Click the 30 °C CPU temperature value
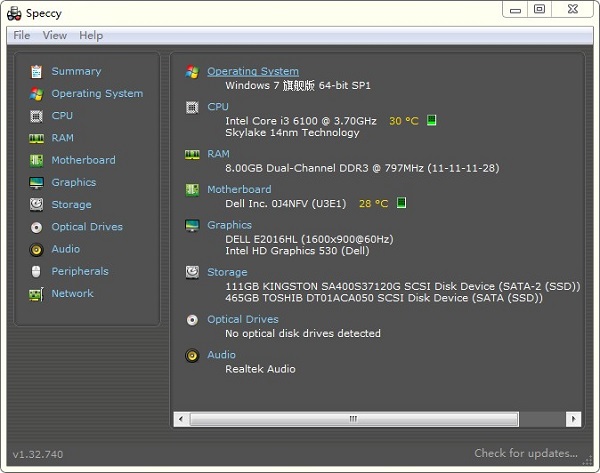This screenshot has width=600, height=473. click(x=404, y=121)
